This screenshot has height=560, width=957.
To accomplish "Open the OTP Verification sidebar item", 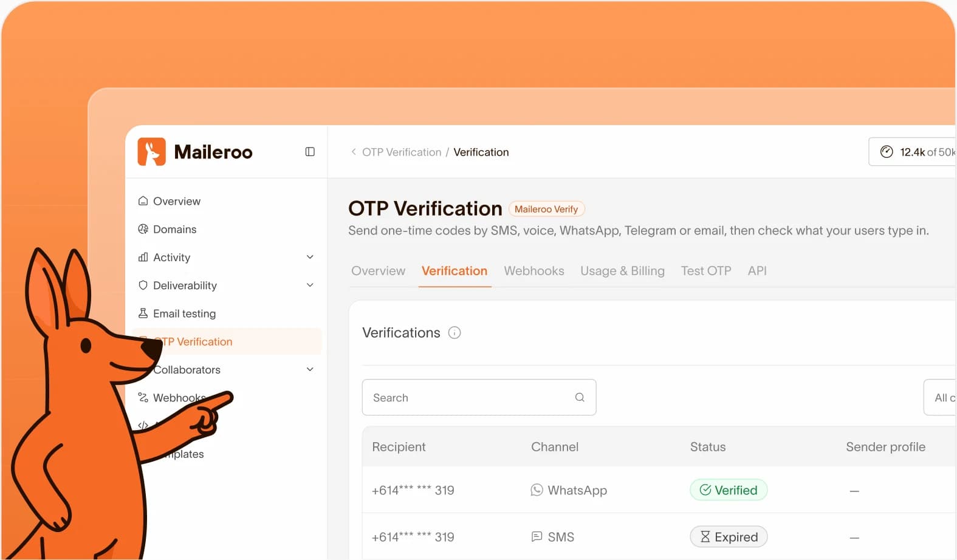I will pos(227,341).
